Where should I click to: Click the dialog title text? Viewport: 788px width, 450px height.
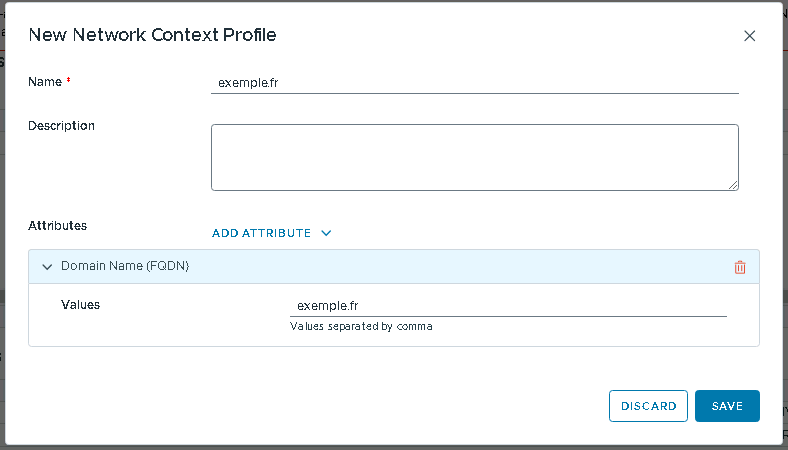[152, 35]
